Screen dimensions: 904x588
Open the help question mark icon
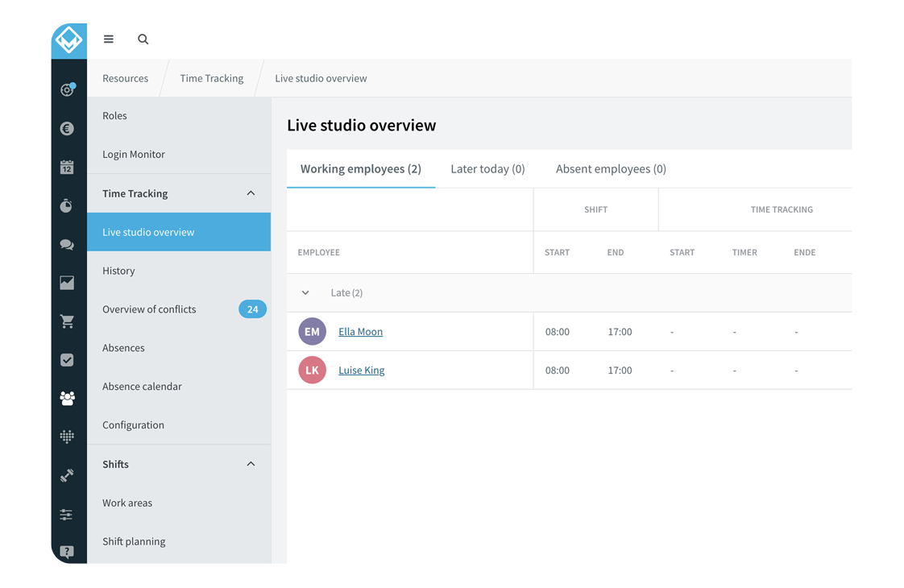[x=68, y=552]
